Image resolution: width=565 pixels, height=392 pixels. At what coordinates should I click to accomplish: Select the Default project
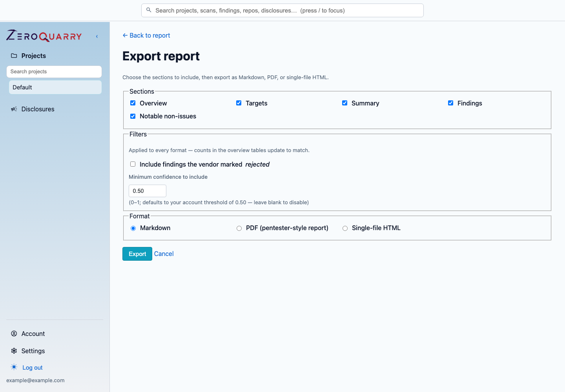tap(55, 87)
